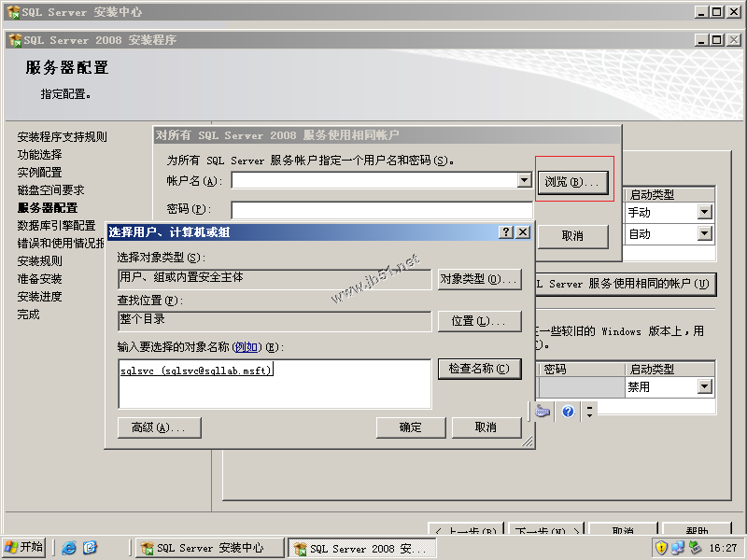Viewport: 747px width, 560px height.
Task: Expand the startup type dropdown showing 手动
Action: tap(705, 212)
